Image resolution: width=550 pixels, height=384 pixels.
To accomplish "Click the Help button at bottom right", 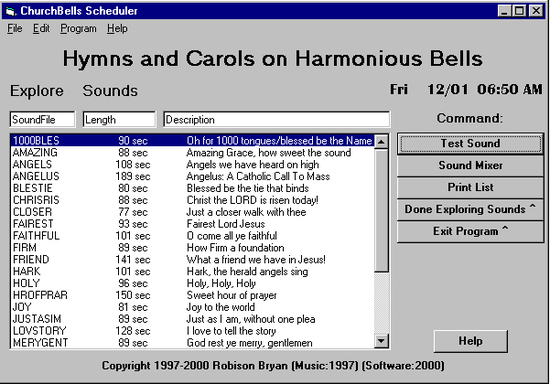I will 470,341.
